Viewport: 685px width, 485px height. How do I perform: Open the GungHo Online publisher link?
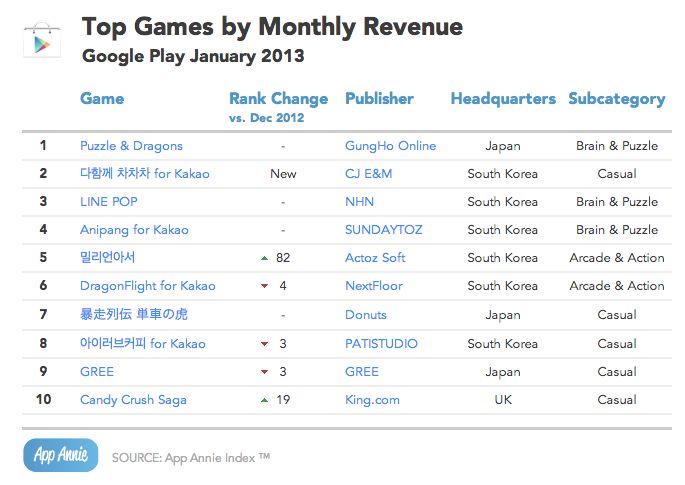391,146
